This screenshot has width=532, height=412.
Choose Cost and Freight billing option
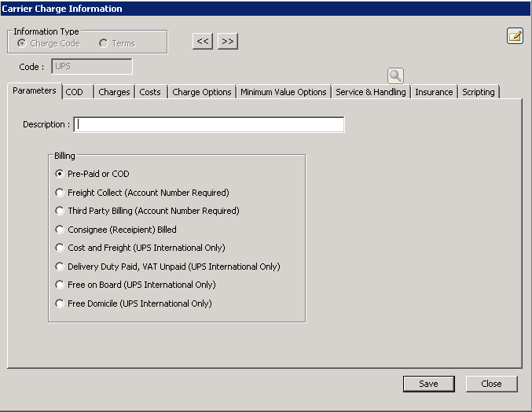pyautogui.click(x=61, y=248)
